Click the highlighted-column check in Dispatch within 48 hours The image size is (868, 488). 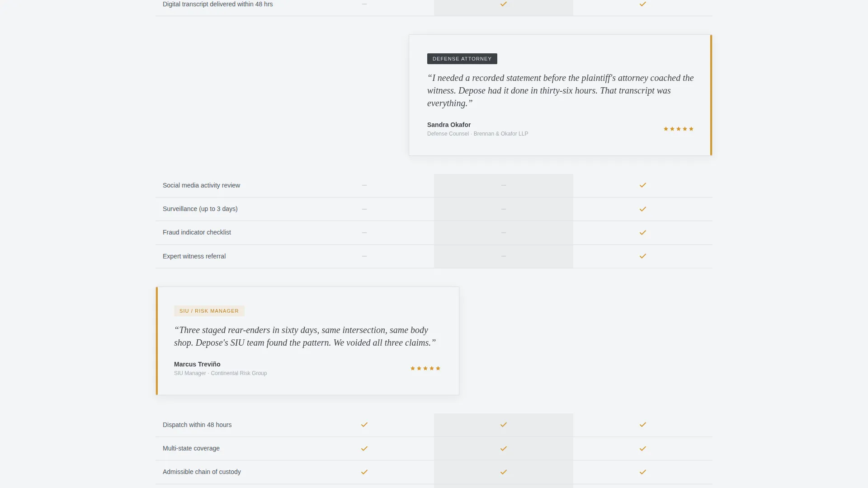click(503, 425)
